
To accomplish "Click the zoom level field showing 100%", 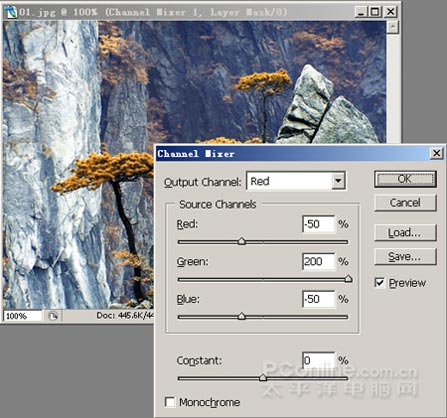I will click(x=23, y=316).
